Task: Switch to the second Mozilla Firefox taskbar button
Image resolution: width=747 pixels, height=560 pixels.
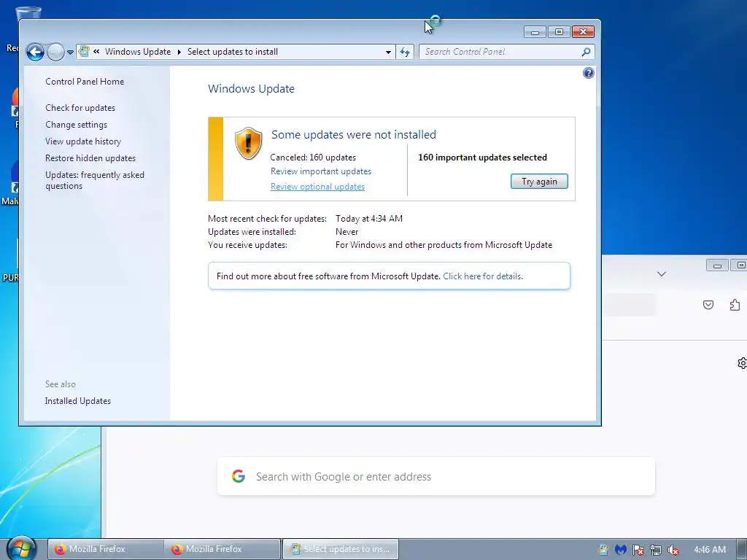Action: 222,549
